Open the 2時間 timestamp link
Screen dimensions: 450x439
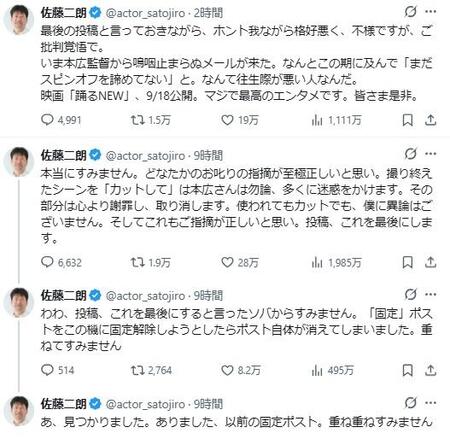208,13
